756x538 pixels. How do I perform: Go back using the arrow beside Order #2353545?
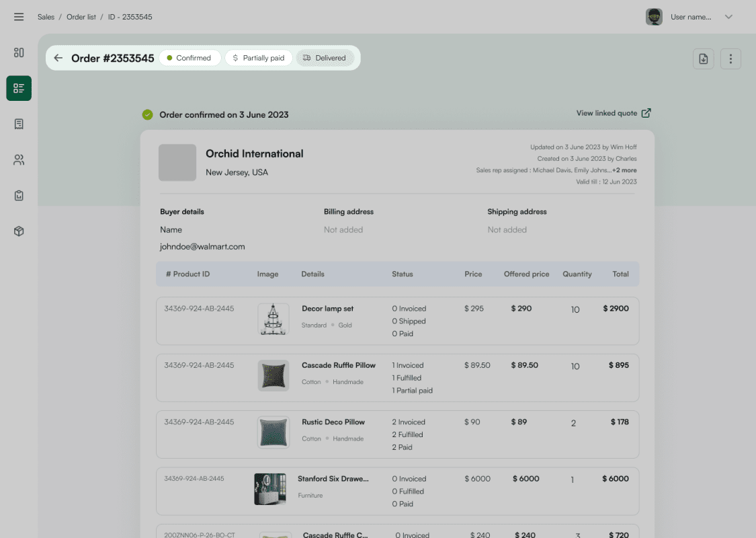[58, 58]
